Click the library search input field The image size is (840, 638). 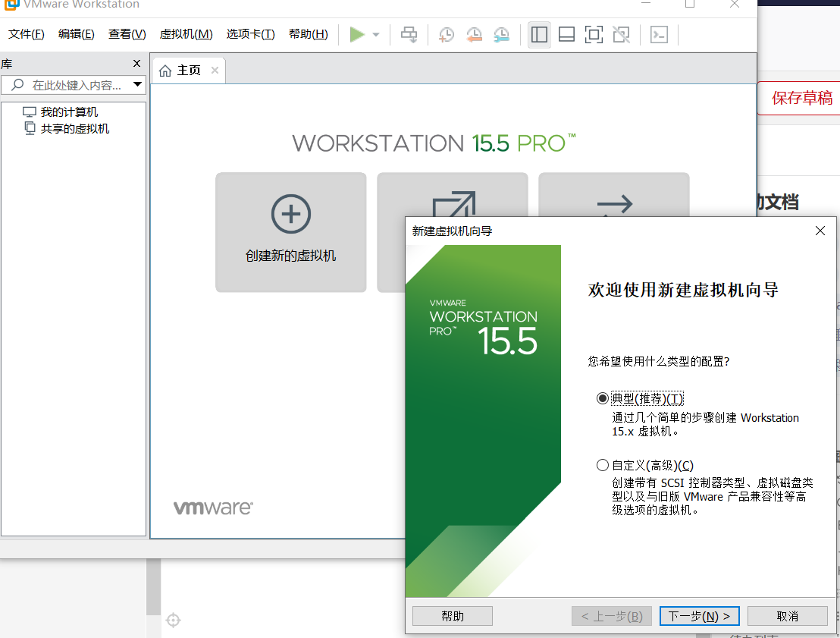[x=72, y=85]
